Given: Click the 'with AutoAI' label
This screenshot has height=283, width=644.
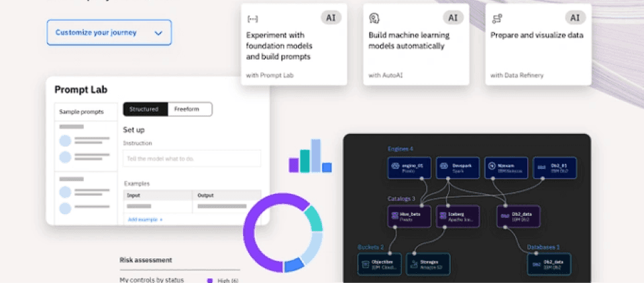Looking at the screenshot, I should point(386,76).
